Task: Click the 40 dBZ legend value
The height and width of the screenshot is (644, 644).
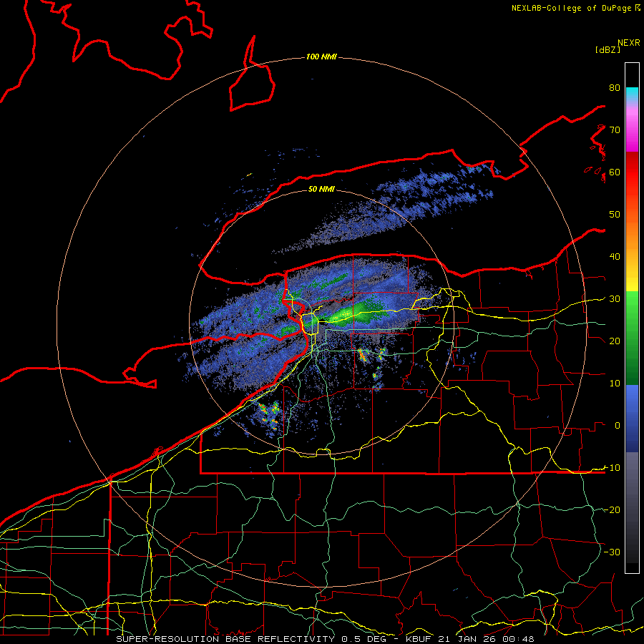Action: [615, 256]
